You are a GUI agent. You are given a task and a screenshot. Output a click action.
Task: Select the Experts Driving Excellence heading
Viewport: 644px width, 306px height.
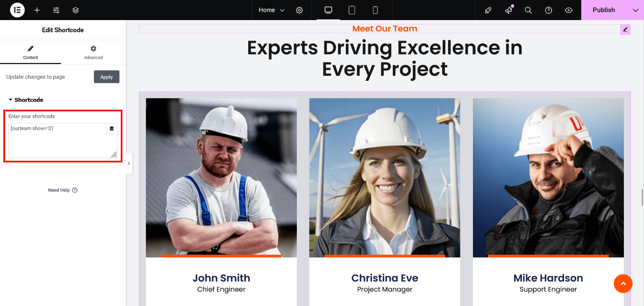coord(385,59)
